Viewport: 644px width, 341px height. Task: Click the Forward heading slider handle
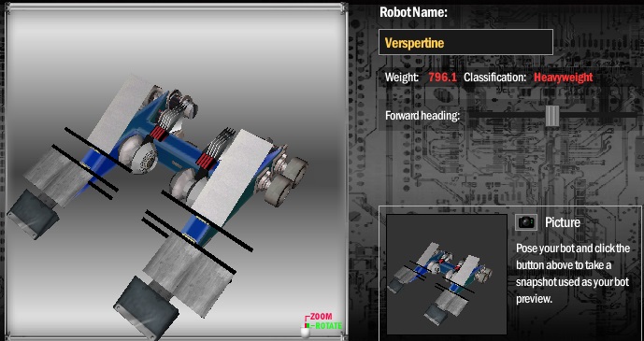tap(552, 116)
